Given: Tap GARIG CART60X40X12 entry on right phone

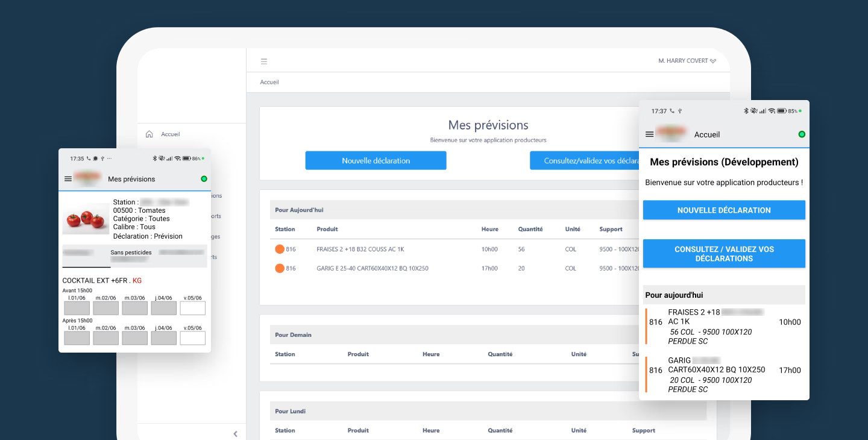Looking at the screenshot, I should click(x=725, y=375).
